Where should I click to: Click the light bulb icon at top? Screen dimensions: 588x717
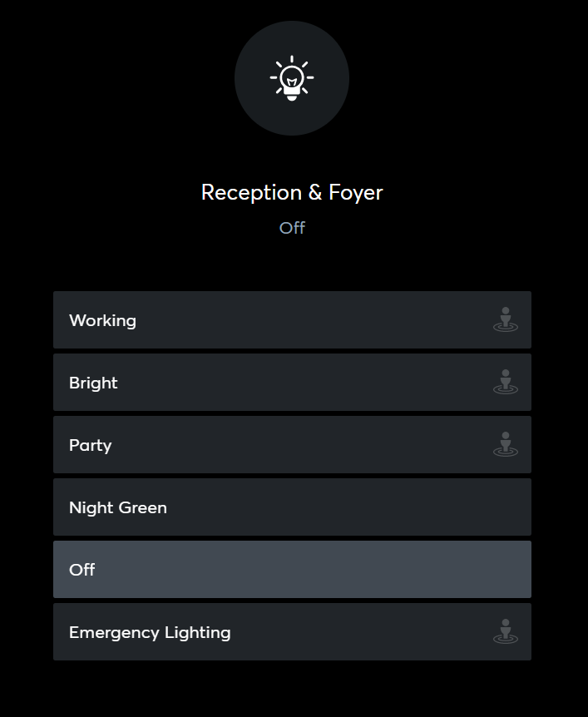coord(291,79)
